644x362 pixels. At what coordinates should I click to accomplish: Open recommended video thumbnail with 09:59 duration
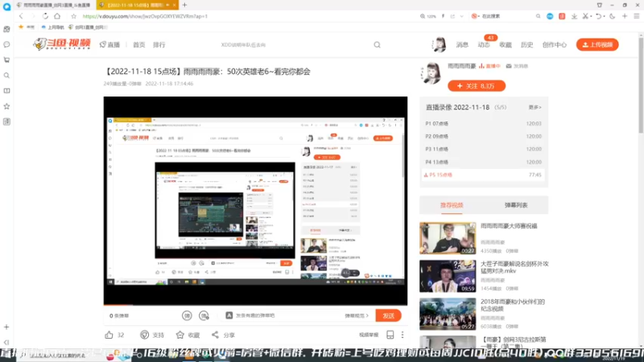448,276
